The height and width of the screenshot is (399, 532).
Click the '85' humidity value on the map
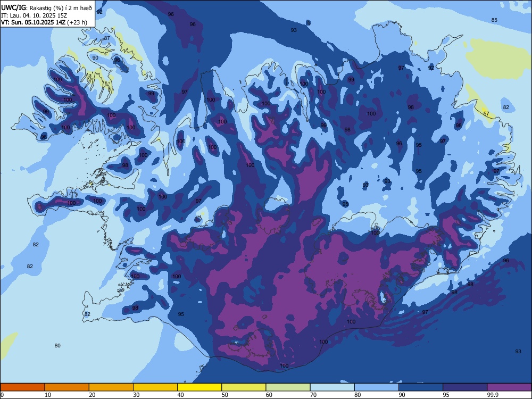(x=494, y=20)
